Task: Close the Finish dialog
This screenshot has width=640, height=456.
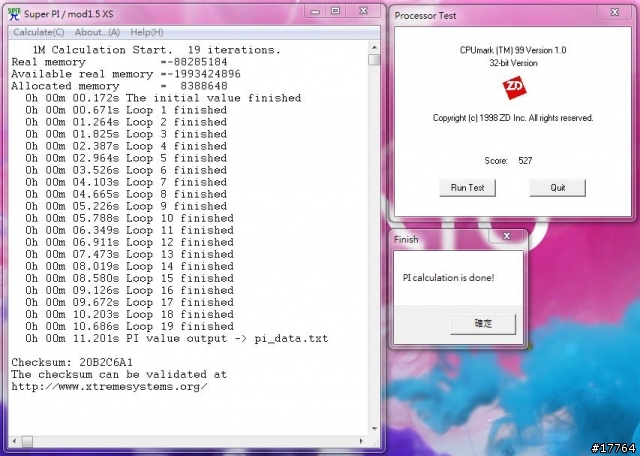Action: tap(507, 236)
